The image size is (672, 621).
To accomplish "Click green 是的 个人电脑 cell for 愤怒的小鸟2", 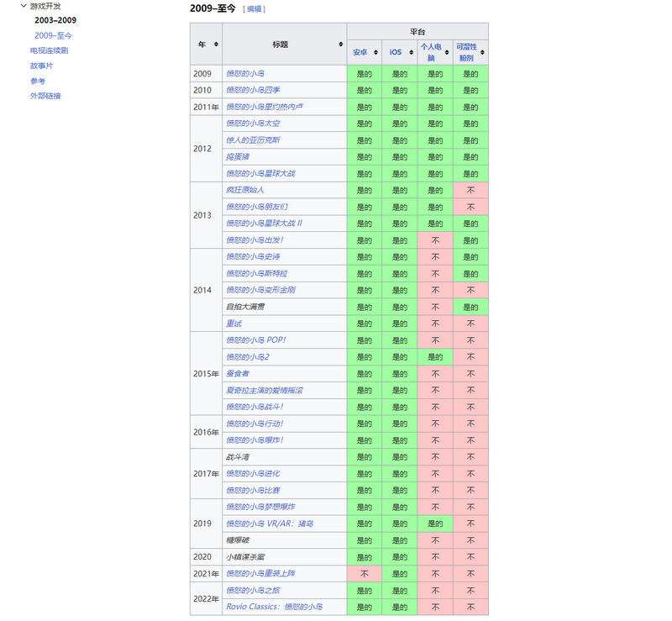I will click(x=435, y=357).
